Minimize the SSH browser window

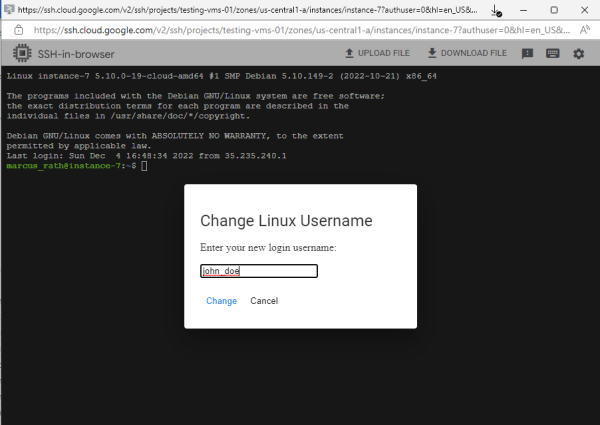(x=523, y=10)
